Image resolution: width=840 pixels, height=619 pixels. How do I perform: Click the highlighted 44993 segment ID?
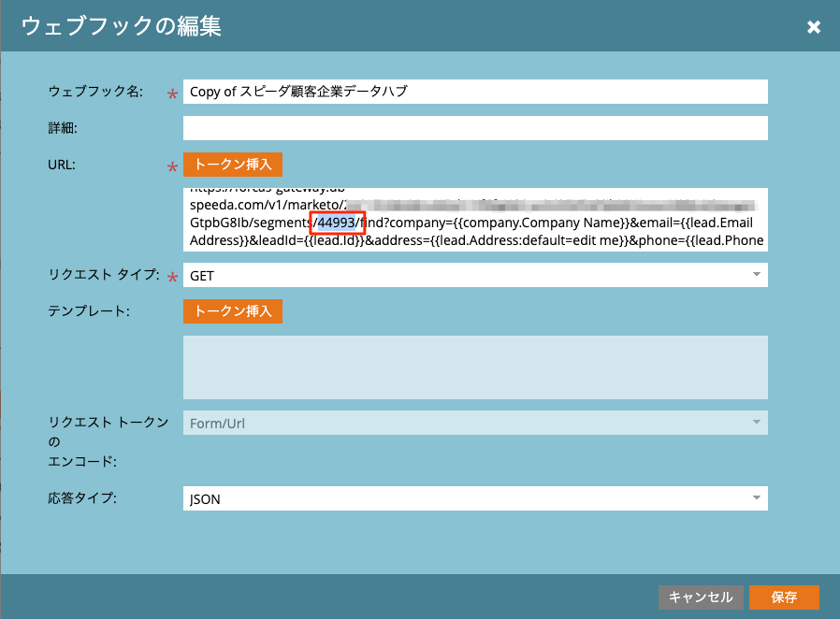[x=337, y=223]
